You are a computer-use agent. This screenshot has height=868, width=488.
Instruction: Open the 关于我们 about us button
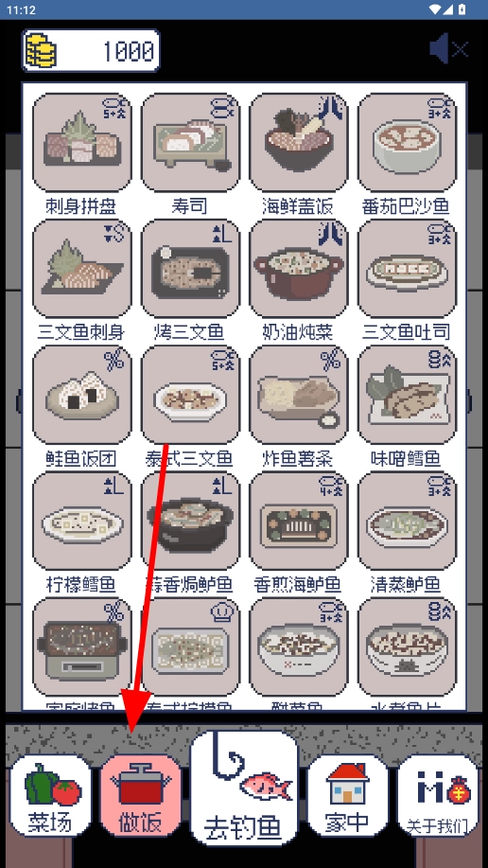coord(438,796)
